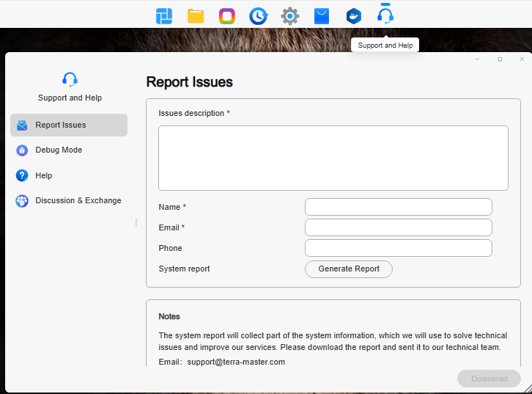
Task: Open the Help section in the sidebar
Action: click(69, 175)
